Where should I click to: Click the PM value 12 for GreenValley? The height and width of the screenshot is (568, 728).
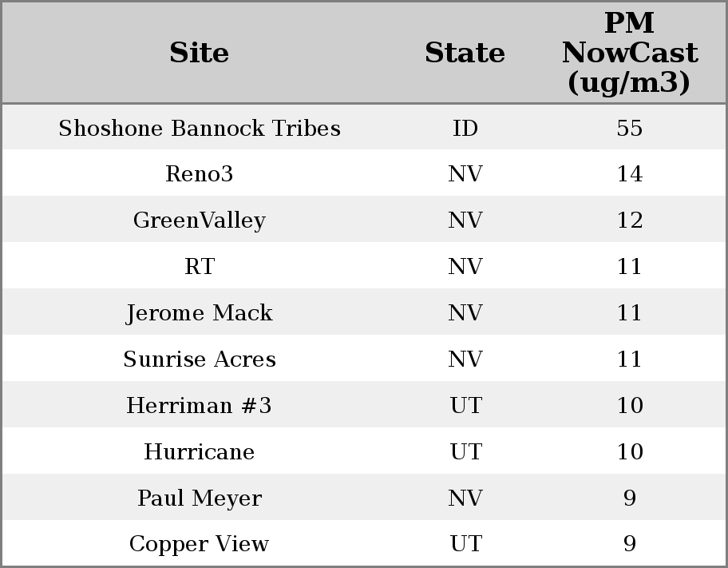pyautogui.click(x=629, y=220)
